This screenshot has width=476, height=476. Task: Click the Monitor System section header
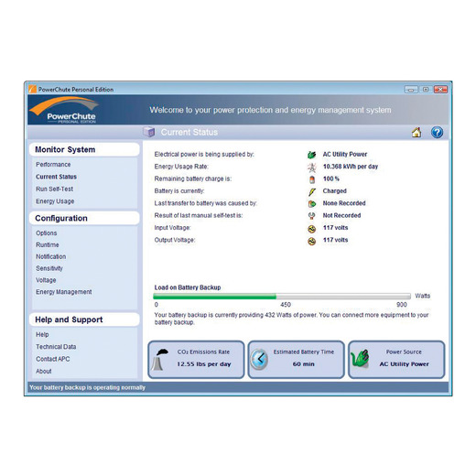84,149
